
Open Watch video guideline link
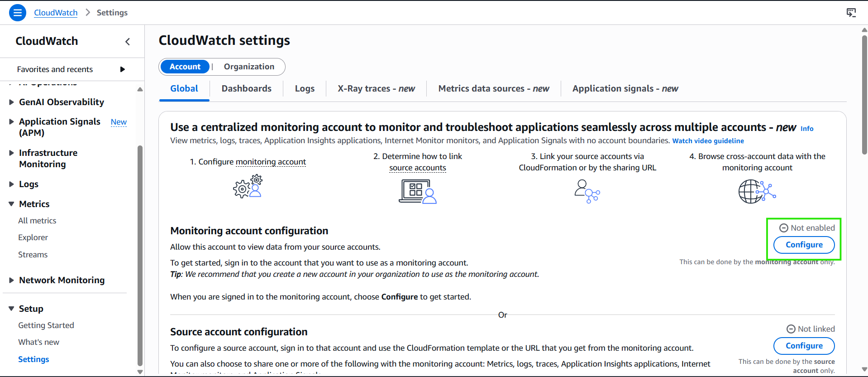708,141
